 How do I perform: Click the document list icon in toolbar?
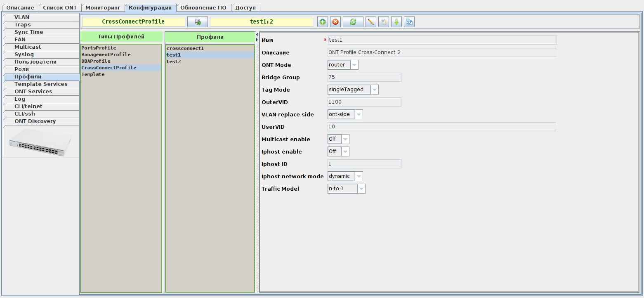coord(384,22)
